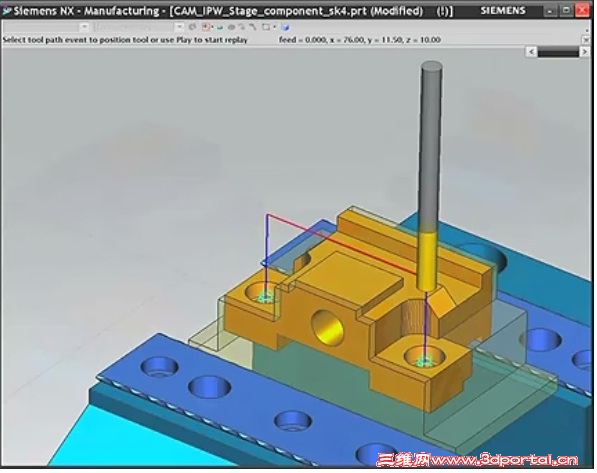Close the status line with the small X

point(586,40)
